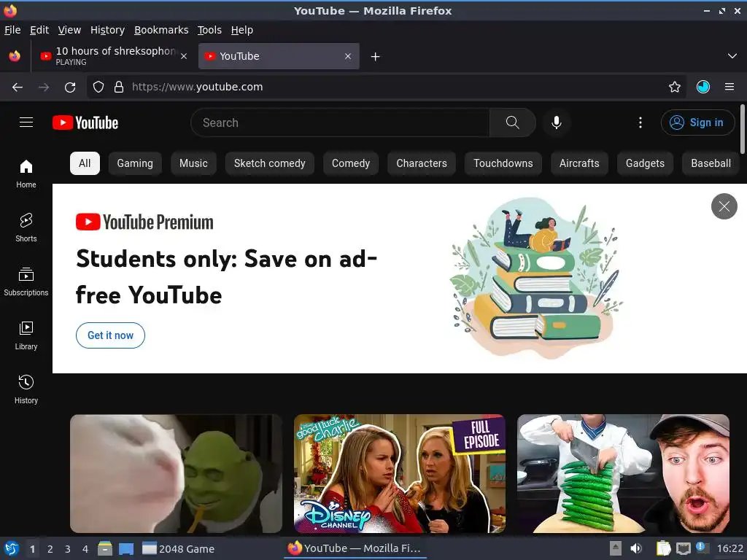The image size is (747, 560).
Task: Expand the list all tabs chevron
Action: coord(732,56)
